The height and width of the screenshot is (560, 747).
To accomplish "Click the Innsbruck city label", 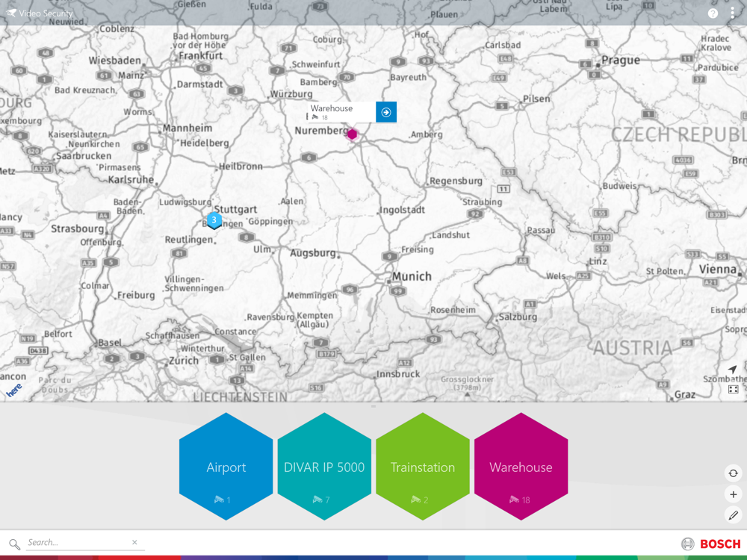I will point(398,374).
